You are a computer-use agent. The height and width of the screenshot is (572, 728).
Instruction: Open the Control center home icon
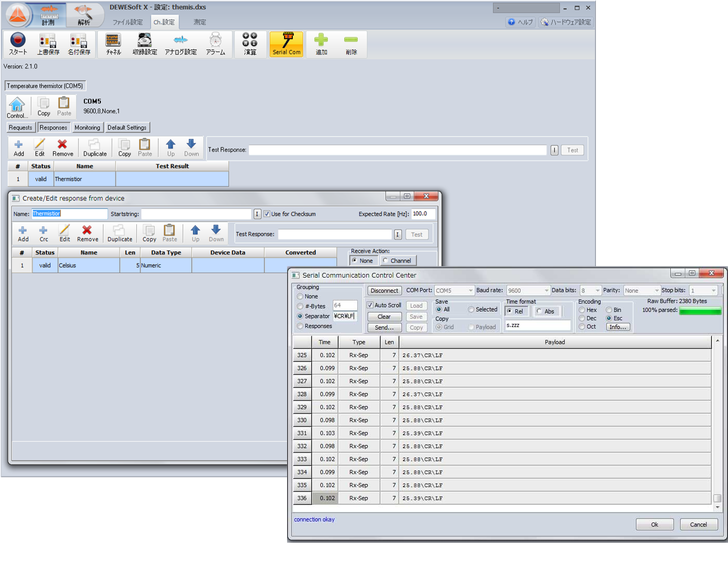(x=17, y=108)
